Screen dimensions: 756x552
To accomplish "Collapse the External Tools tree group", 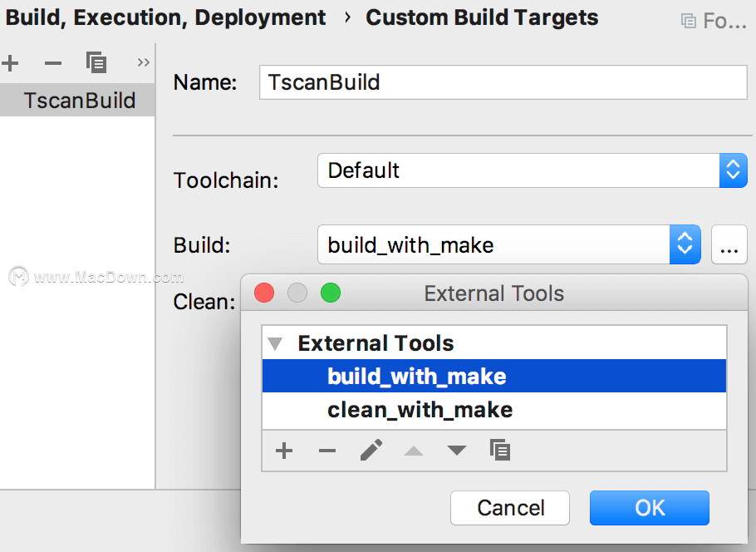I will [275, 343].
